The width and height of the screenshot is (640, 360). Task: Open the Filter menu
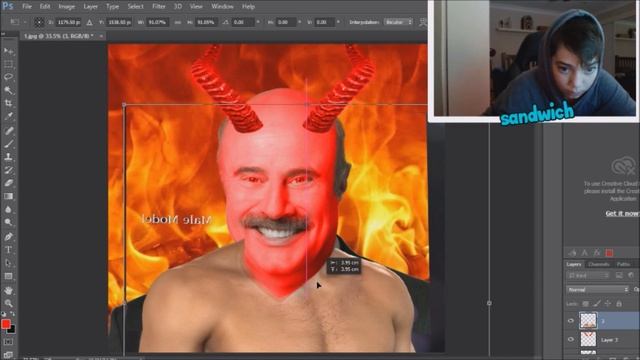(x=159, y=7)
